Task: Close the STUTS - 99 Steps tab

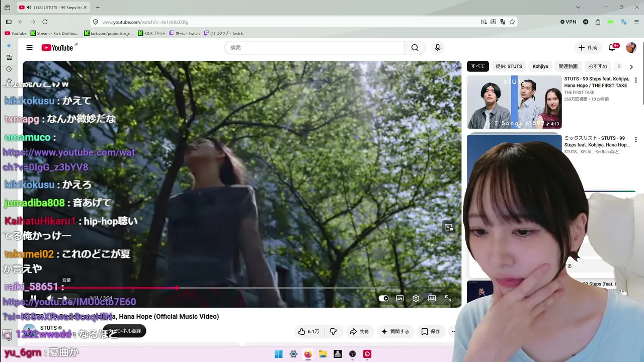Action: [x=85, y=8]
